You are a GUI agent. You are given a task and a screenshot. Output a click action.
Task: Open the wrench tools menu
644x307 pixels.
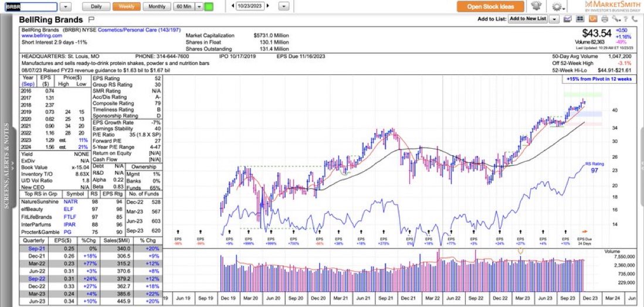615,19
